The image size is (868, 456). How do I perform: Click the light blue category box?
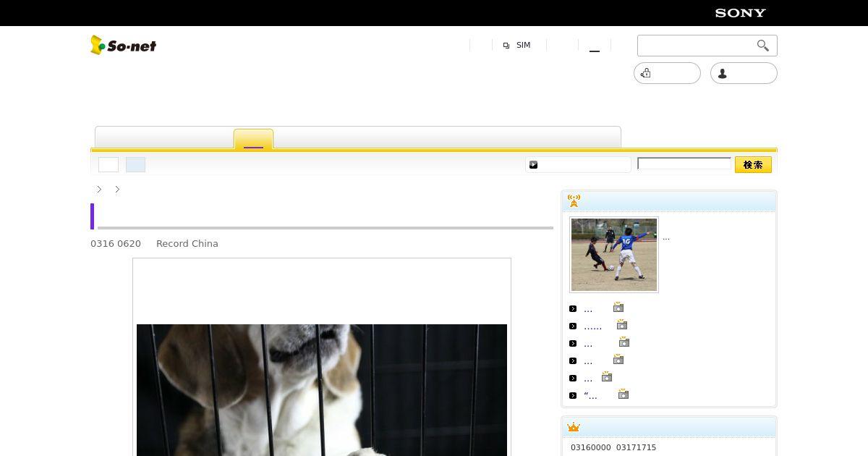(135, 165)
